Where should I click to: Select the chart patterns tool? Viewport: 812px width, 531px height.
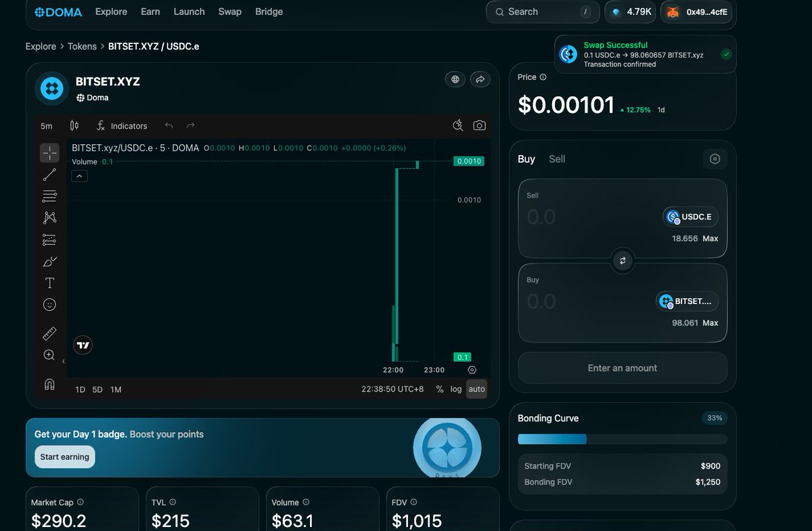coord(49,218)
